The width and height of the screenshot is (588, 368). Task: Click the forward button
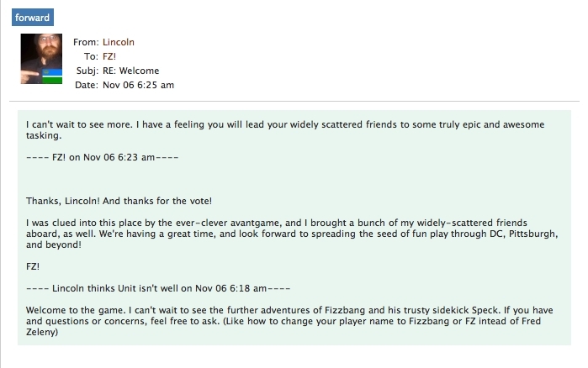click(33, 18)
